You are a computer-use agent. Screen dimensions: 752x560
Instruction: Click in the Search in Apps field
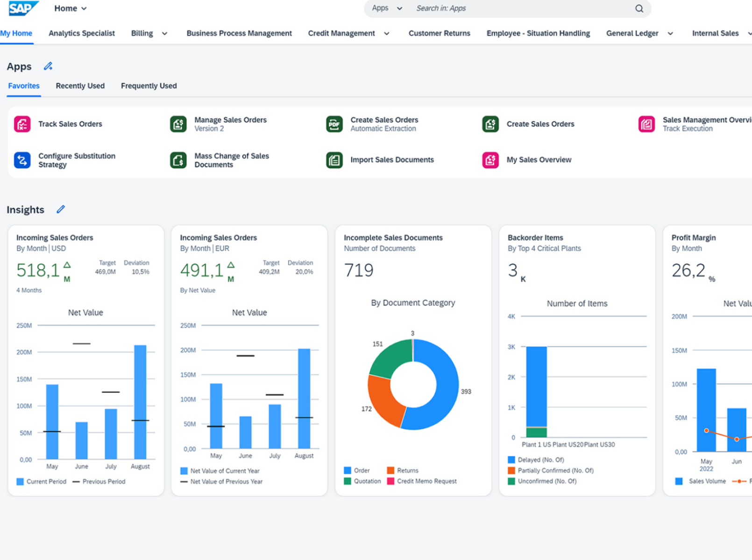(521, 8)
